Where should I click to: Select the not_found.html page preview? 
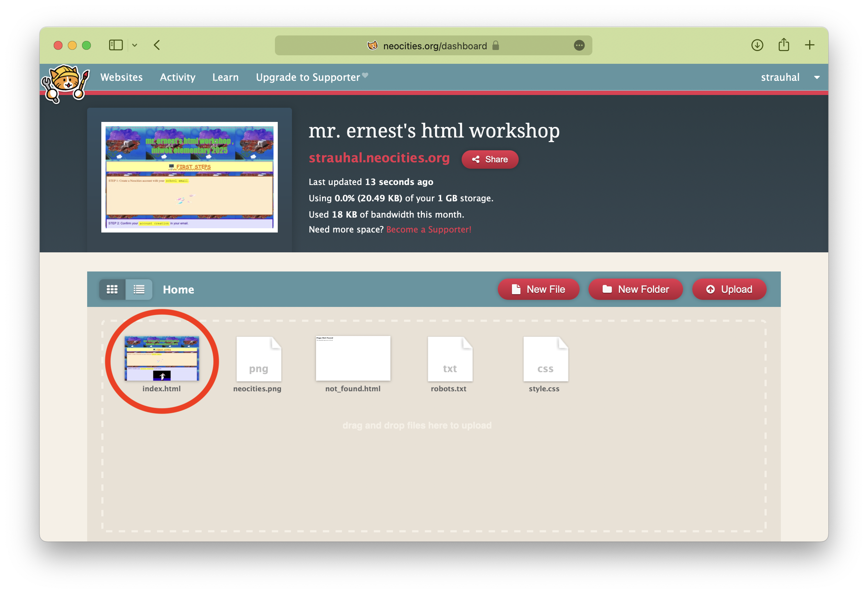(x=353, y=358)
